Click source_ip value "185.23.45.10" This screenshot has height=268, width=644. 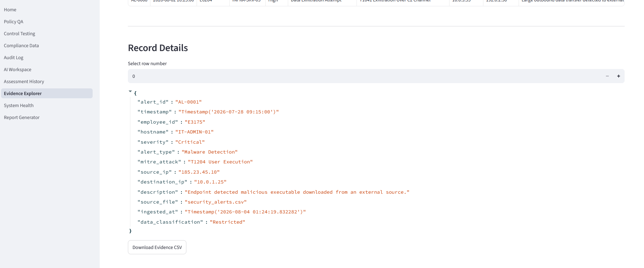[x=199, y=172]
